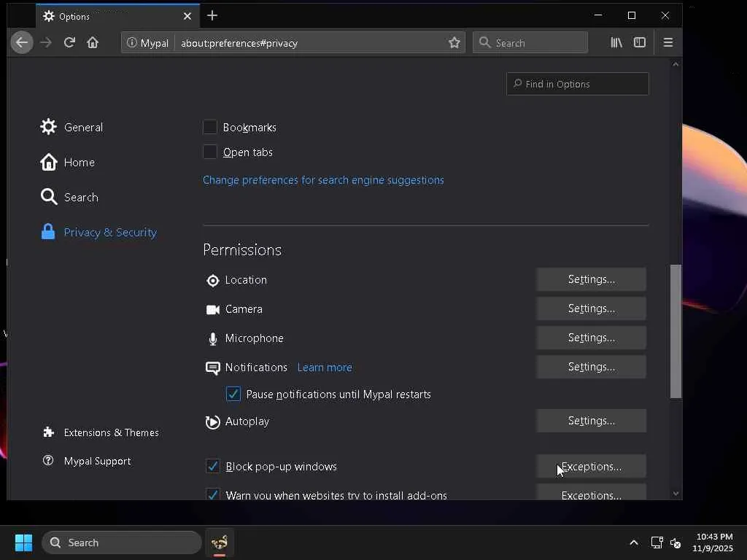The width and height of the screenshot is (747, 560).
Task: Open Notifications permission Settings
Action: click(591, 367)
